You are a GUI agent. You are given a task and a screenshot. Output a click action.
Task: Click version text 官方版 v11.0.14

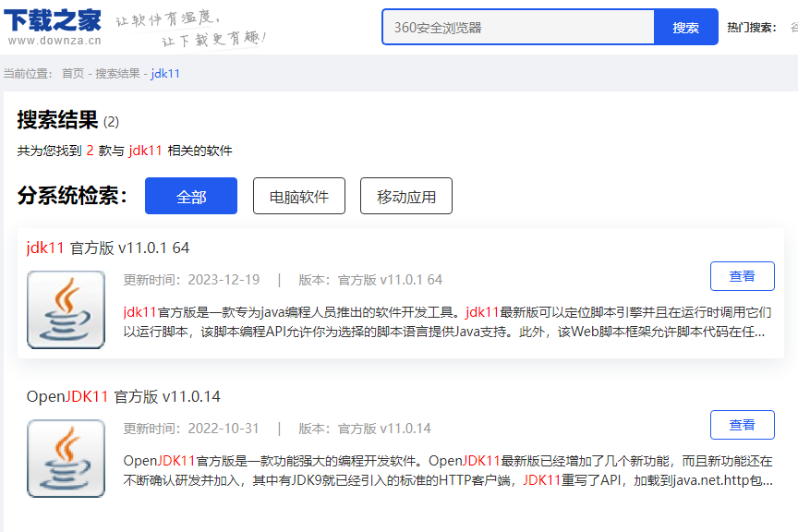(384, 429)
